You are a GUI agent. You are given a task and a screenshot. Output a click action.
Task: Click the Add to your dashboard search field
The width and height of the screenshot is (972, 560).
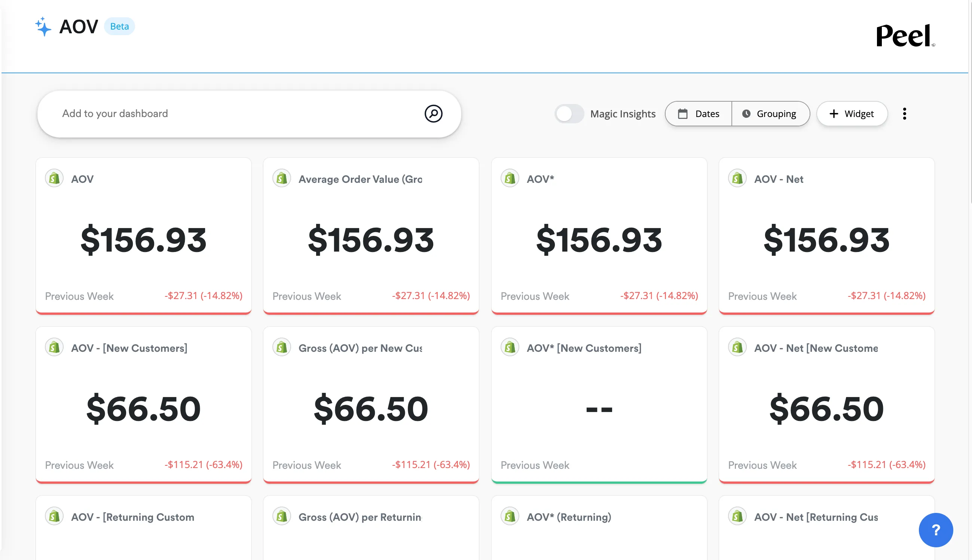(x=249, y=114)
